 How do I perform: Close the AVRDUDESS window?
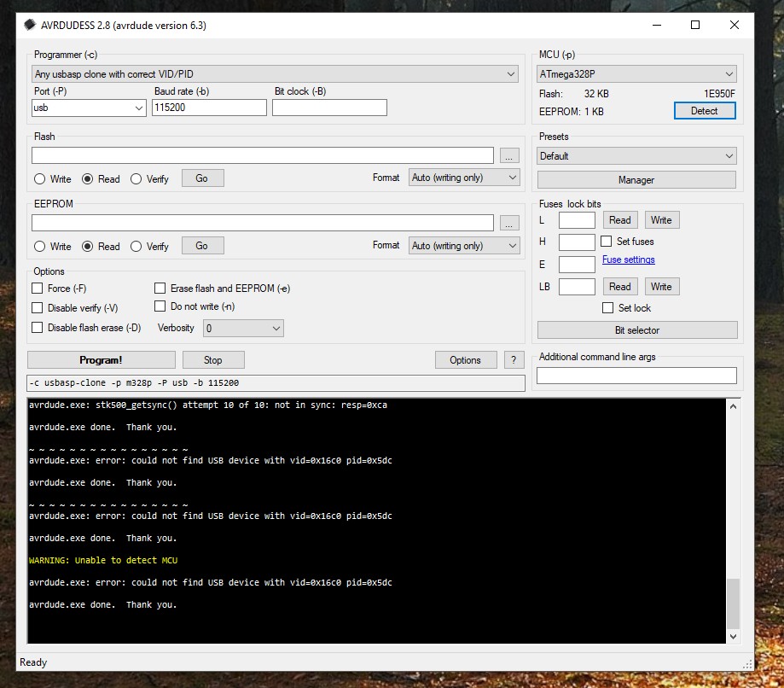[x=734, y=25]
